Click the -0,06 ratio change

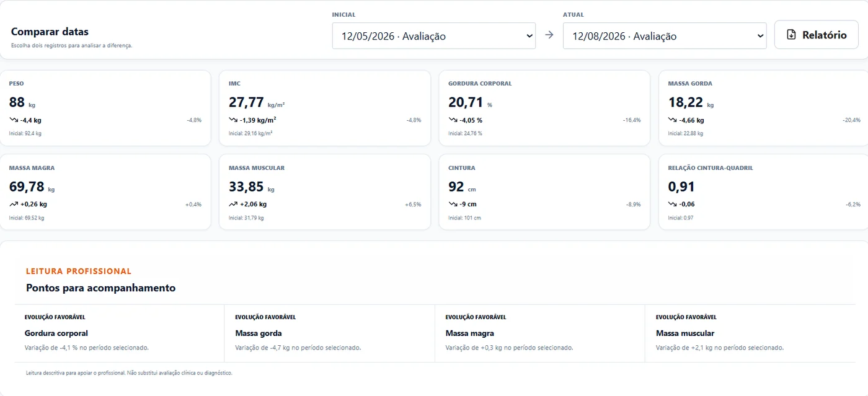pos(687,204)
